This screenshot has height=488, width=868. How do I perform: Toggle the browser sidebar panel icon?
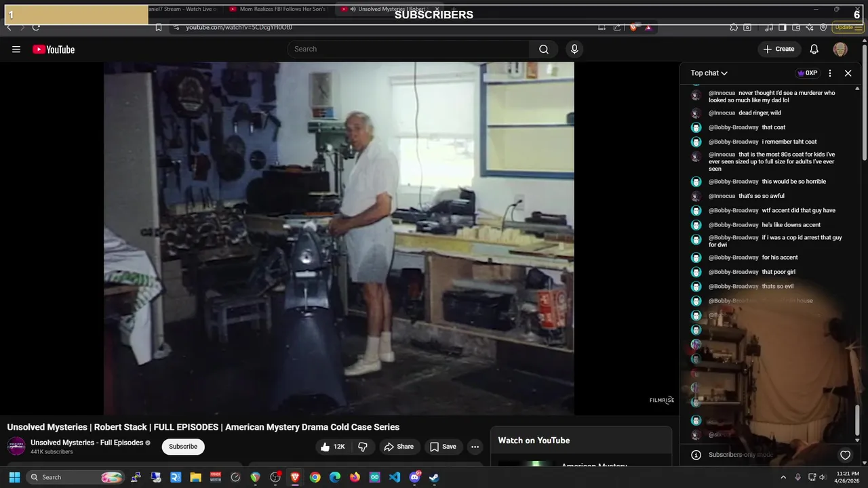[783, 27]
